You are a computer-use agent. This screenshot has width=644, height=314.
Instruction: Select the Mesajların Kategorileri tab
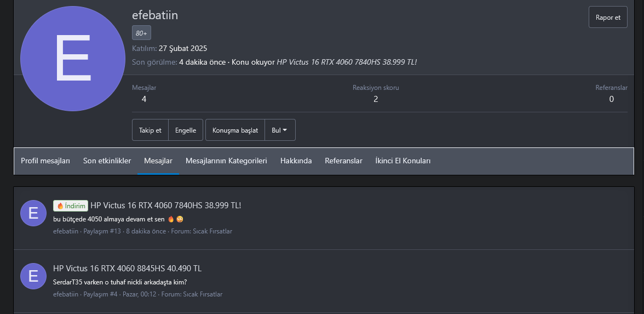tap(226, 161)
